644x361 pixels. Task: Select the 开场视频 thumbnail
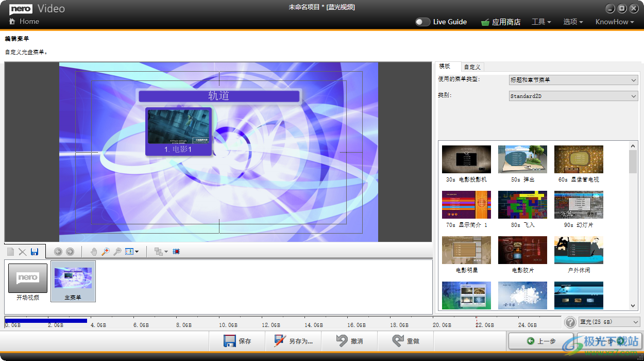pos(28,282)
